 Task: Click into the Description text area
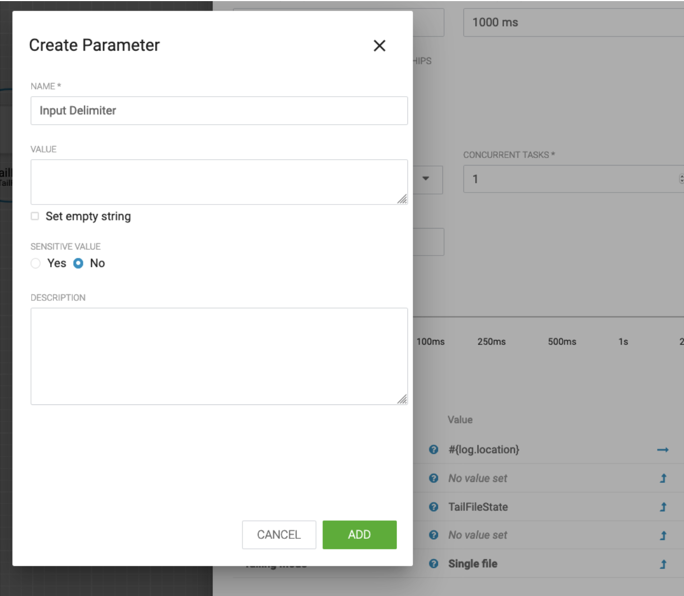219,356
